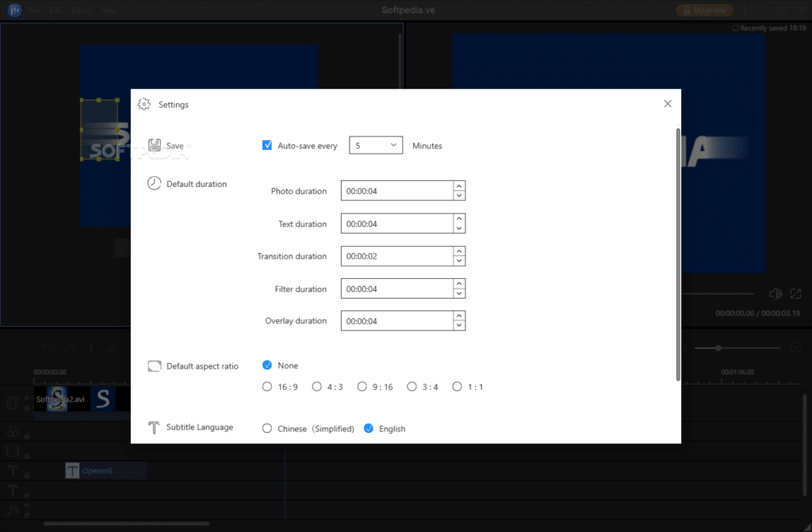Select the 4:3 aspect ratio
This screenshot has width=812, height=532.
coord(316,386)
